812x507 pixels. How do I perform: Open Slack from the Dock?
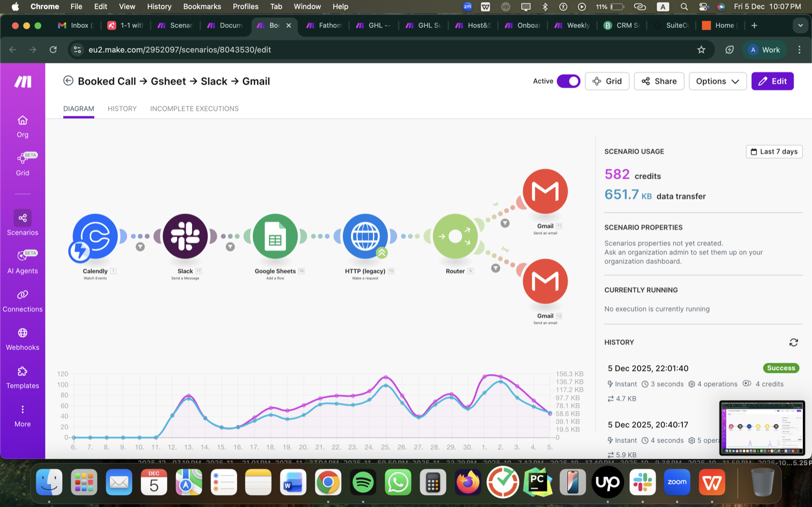point(642,482)
